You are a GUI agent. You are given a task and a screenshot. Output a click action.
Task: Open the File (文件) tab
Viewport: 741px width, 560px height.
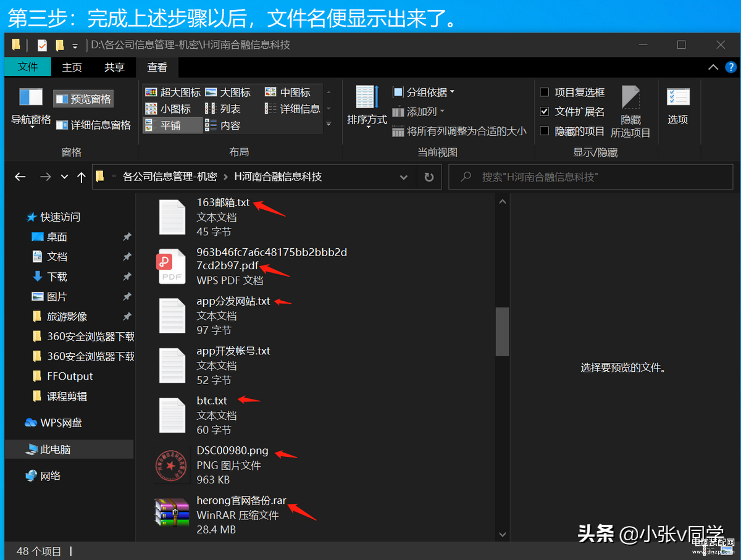point(28,67)
